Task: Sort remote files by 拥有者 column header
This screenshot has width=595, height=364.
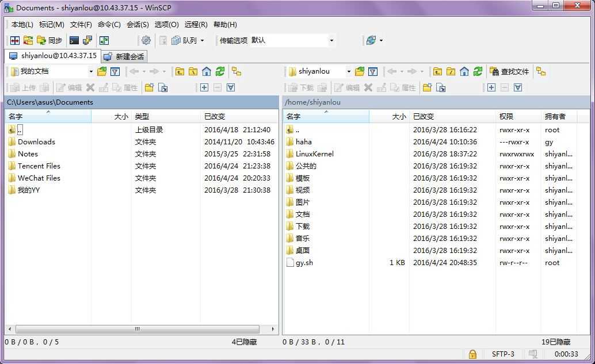Action: 559,116
